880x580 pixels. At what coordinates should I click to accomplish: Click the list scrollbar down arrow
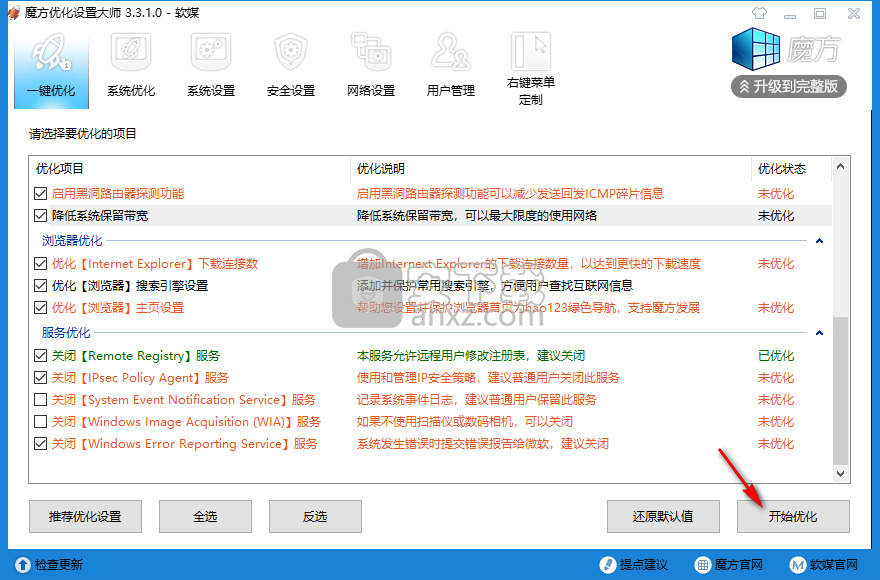[x=840, y=473]
